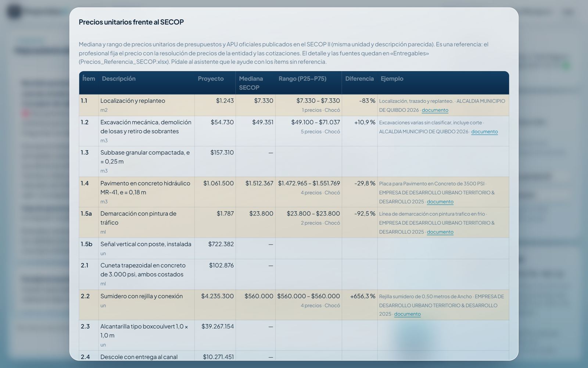Click "Descole con entrega al canal" description

click(x=139, y=357)
